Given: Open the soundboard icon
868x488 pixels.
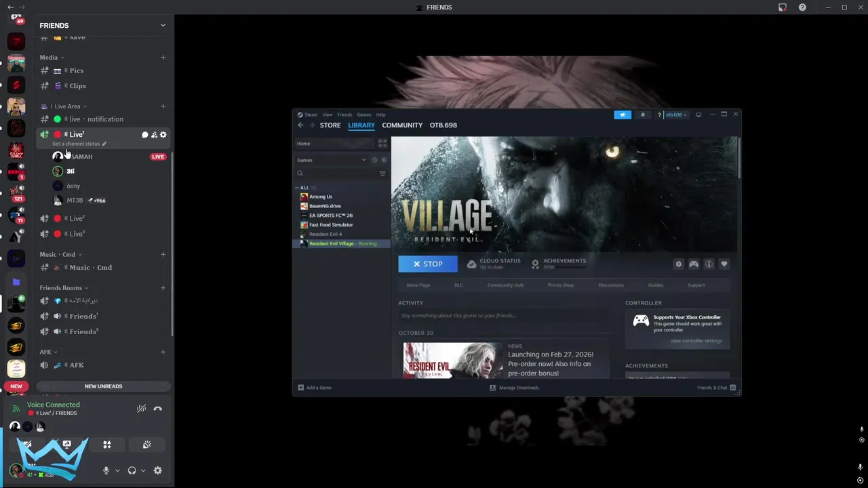Looking at the screenshot, I should click(x=146, y=445).
